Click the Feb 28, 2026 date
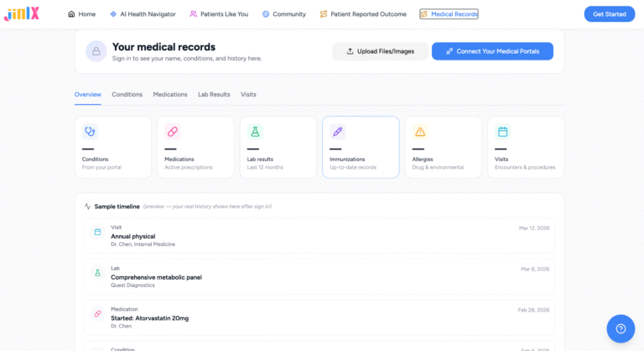Image resolution: width=644 pixels, height=351 pixels. pos(533,310)
